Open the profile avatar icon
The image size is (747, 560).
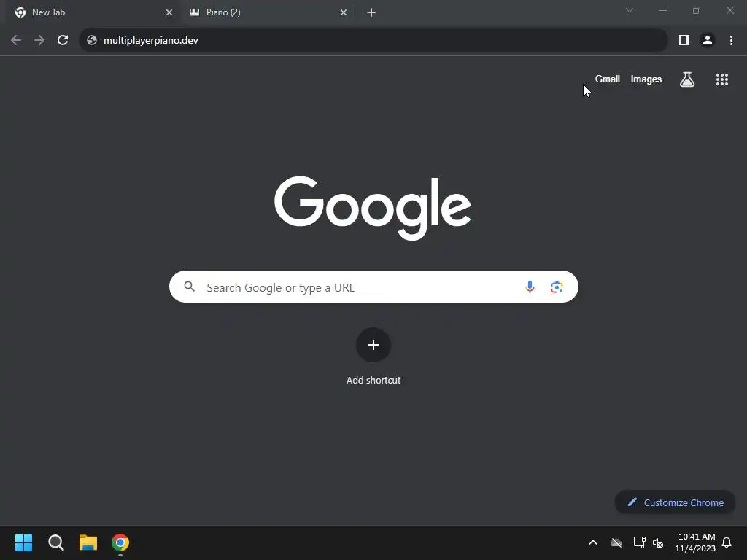[x=708, y=41]
